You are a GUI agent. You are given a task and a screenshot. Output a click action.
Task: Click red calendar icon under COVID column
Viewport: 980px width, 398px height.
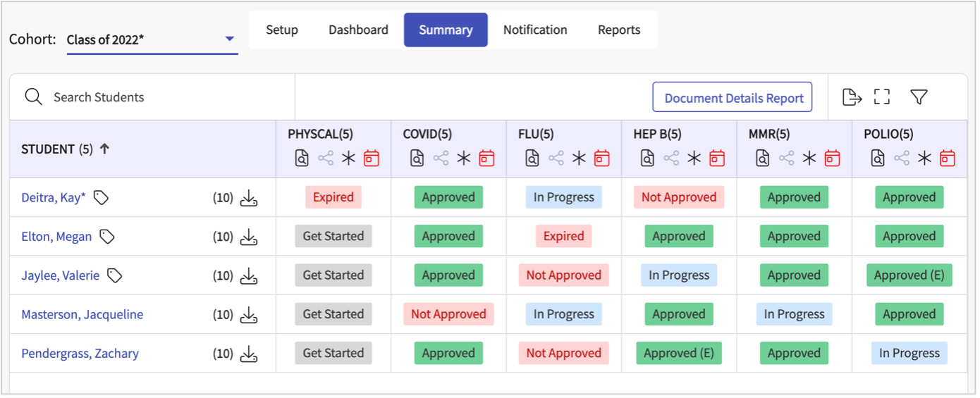tap(486, 158)
